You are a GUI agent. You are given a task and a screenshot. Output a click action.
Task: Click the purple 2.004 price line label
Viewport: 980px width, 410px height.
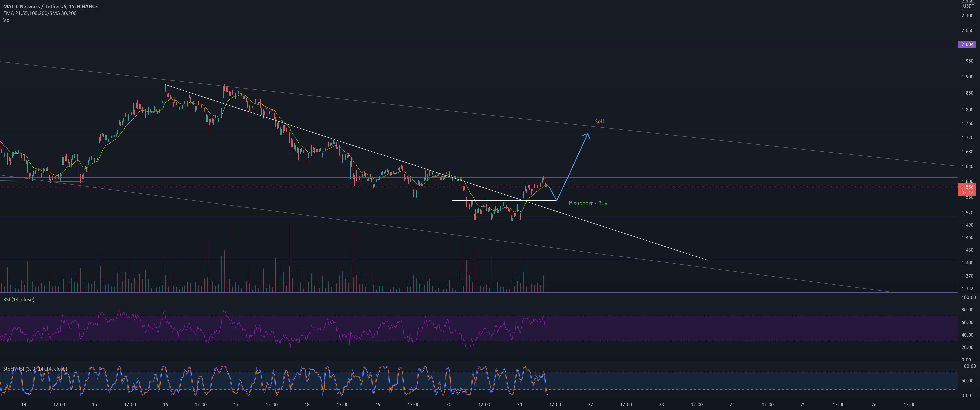[x=967, y=45]
